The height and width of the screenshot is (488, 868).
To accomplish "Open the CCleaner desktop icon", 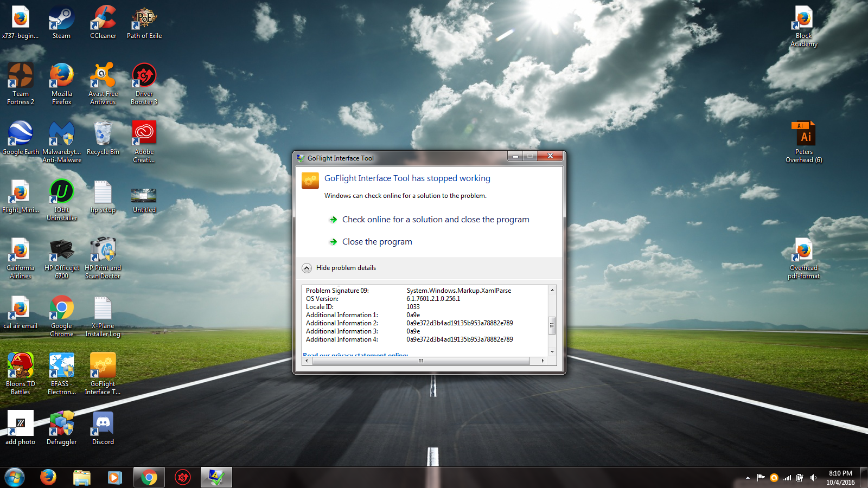I will tap(103, 22).
